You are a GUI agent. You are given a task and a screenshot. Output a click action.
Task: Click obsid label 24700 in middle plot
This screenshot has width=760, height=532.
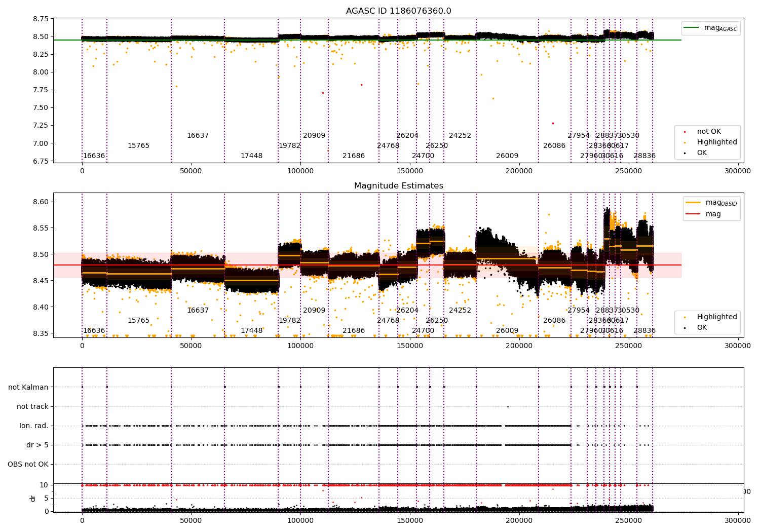coord(423,331)
